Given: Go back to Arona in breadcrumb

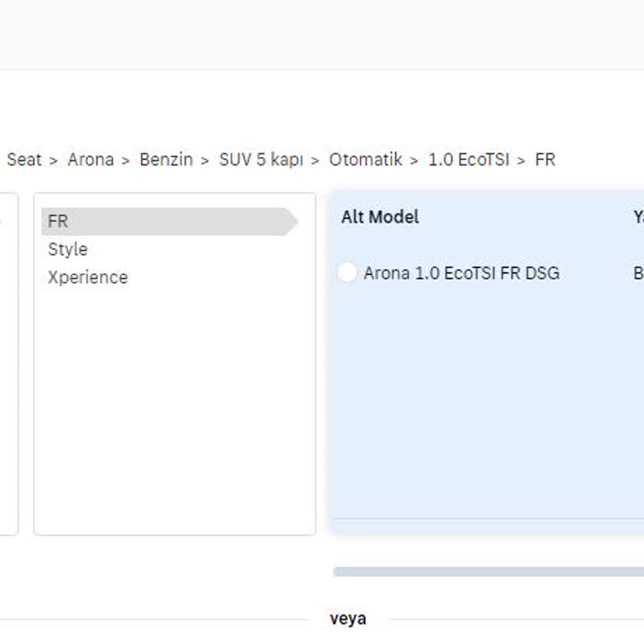Looking at the screenshot, I should 91,159.
